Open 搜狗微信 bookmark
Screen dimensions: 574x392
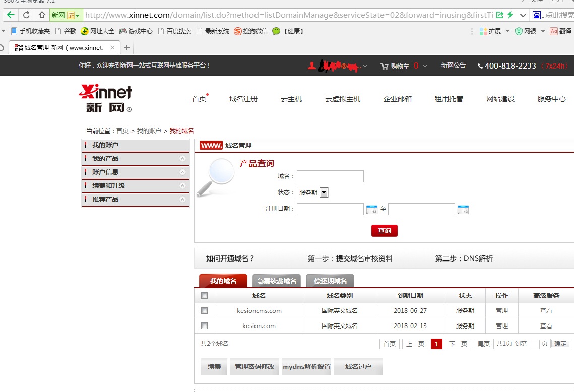click(x=251, y=31)
